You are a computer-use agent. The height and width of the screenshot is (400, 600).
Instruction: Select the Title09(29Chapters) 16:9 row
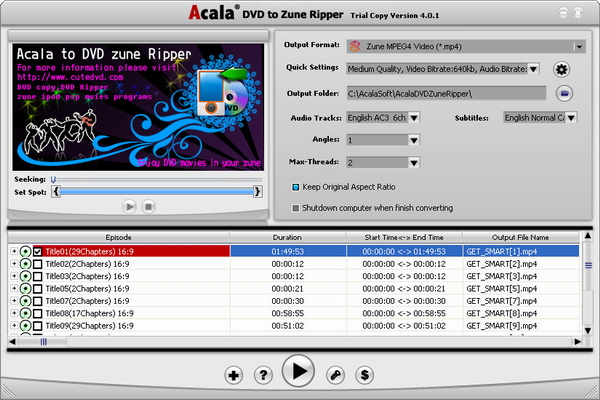293,326
